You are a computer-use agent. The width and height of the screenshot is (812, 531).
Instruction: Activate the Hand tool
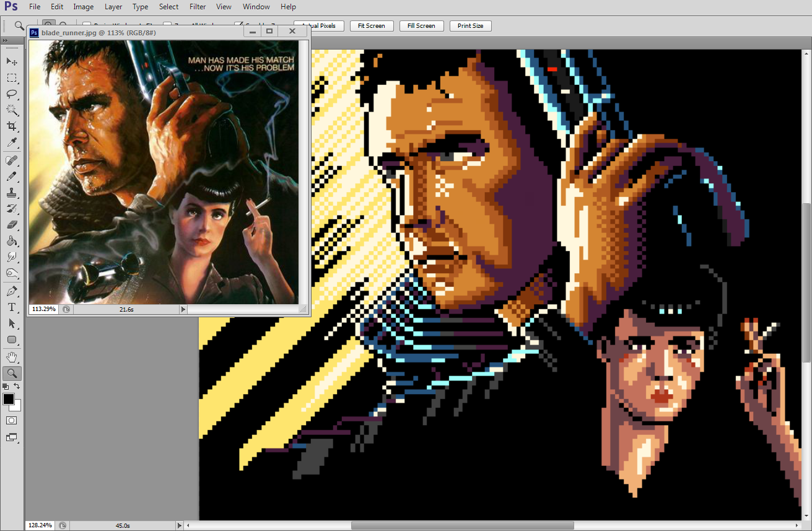pyautogui.click(x=12, y=357)
